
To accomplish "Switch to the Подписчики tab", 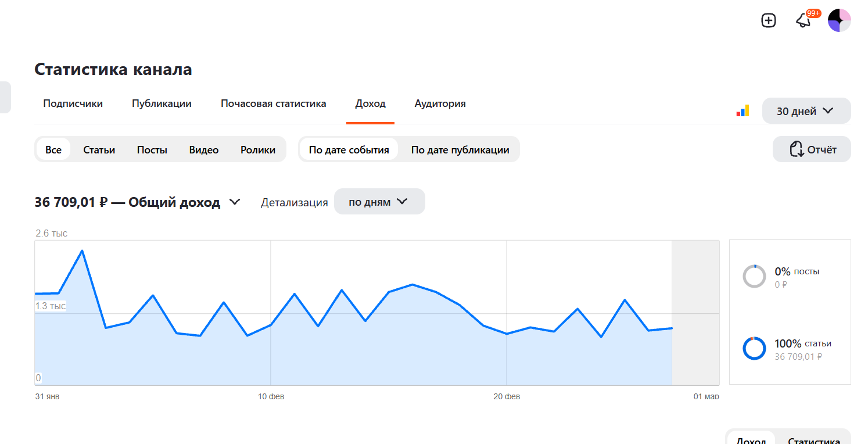I will click(73, 103).
